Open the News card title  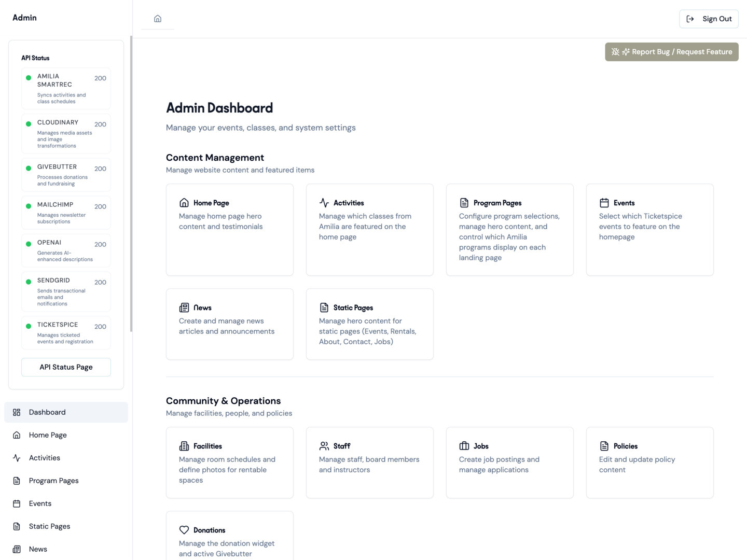coord(202,307)
